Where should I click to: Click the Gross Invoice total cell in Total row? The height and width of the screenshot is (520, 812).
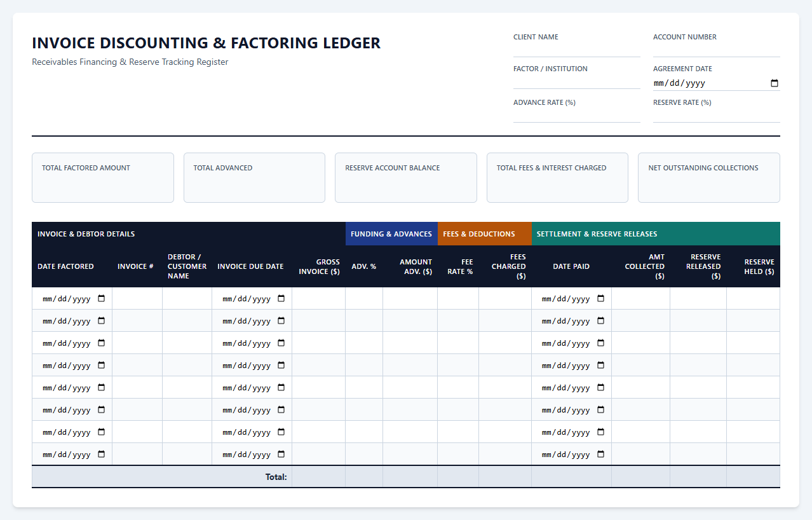click(319, 477)
